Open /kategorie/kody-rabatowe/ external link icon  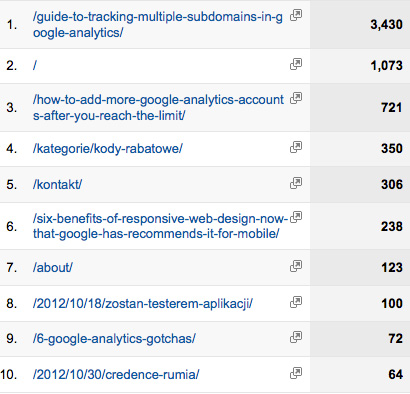click(x=296, y=147)
